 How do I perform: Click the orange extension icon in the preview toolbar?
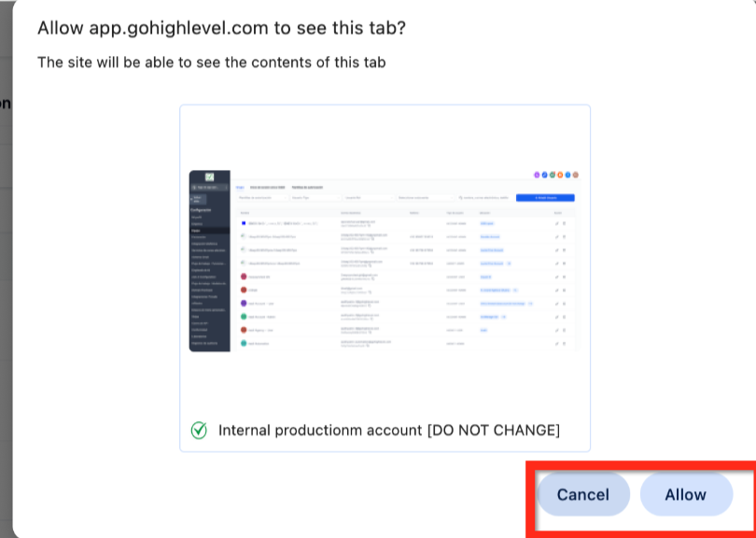point(561,175)
